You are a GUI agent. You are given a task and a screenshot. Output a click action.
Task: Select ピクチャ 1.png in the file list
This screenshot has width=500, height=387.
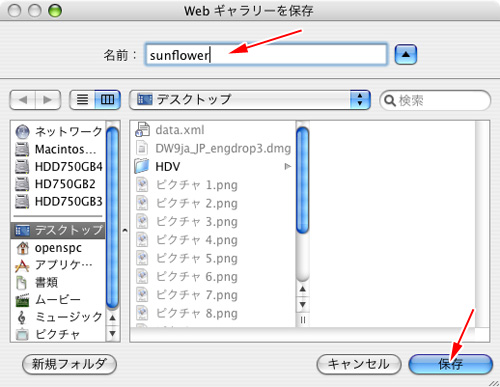pyautogui.click(x=214, y=185)
